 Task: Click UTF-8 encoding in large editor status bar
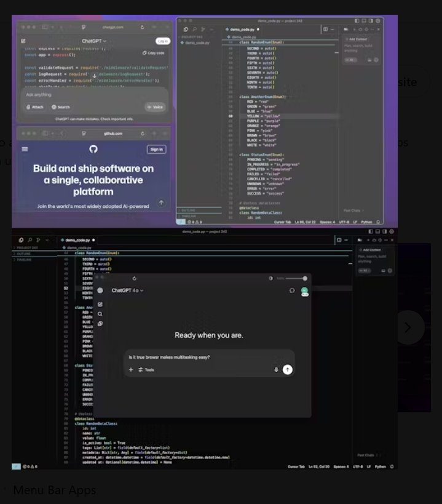pyautogui.click(x=358, y=466)
